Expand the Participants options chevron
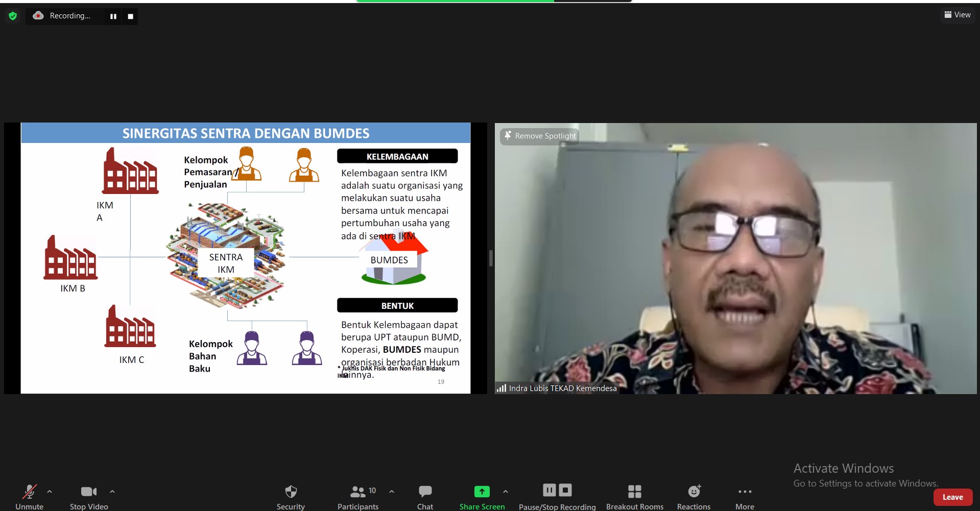 point(392,492)
